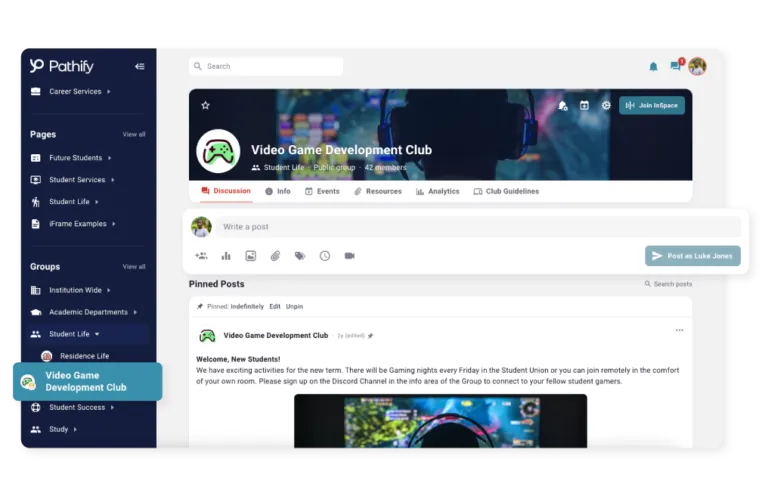Click View all next to Groups
768x499 pixels.
(134, 266)
